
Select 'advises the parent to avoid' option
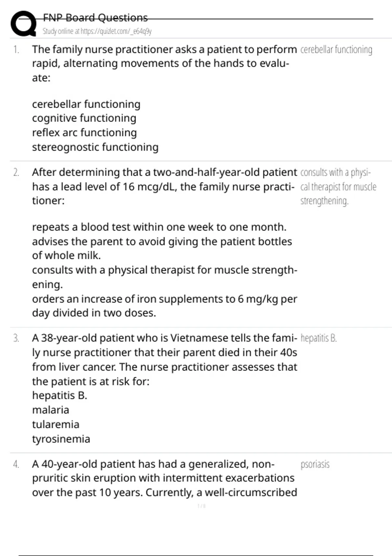162,241
